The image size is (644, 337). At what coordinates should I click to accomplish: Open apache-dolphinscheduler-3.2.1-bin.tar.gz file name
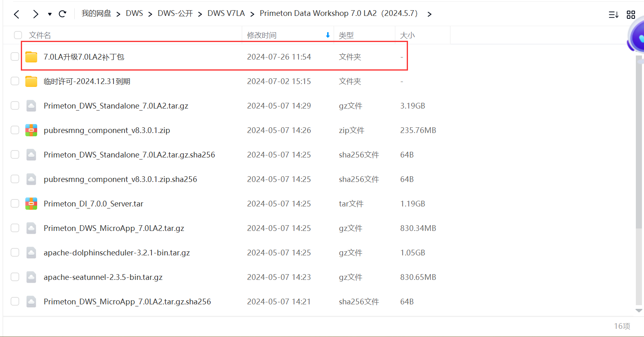point(117,253)
